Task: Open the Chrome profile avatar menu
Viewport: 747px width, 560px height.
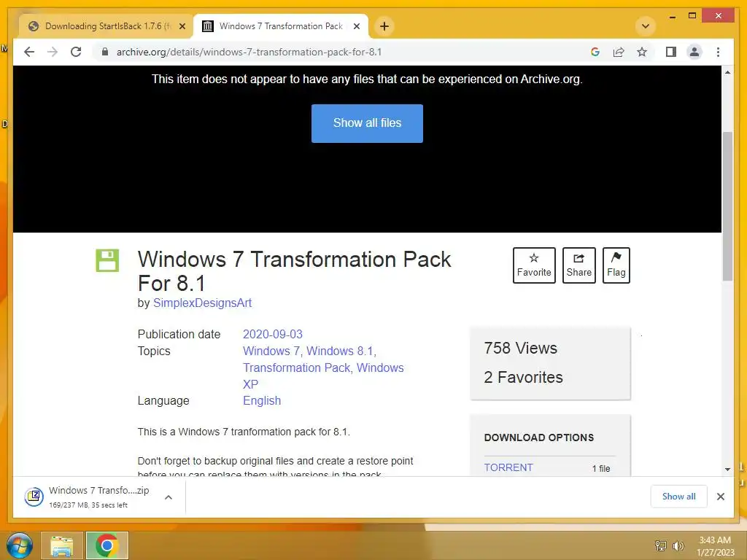Action: 694,52
